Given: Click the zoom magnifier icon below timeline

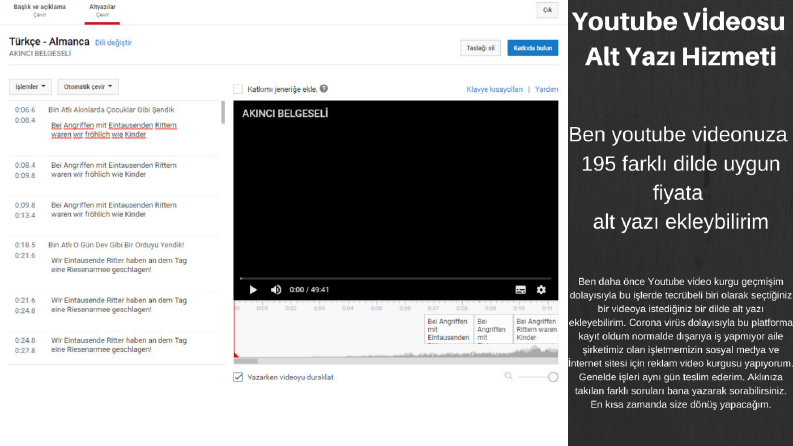Looking at the screenshot, I should [508, 376].
